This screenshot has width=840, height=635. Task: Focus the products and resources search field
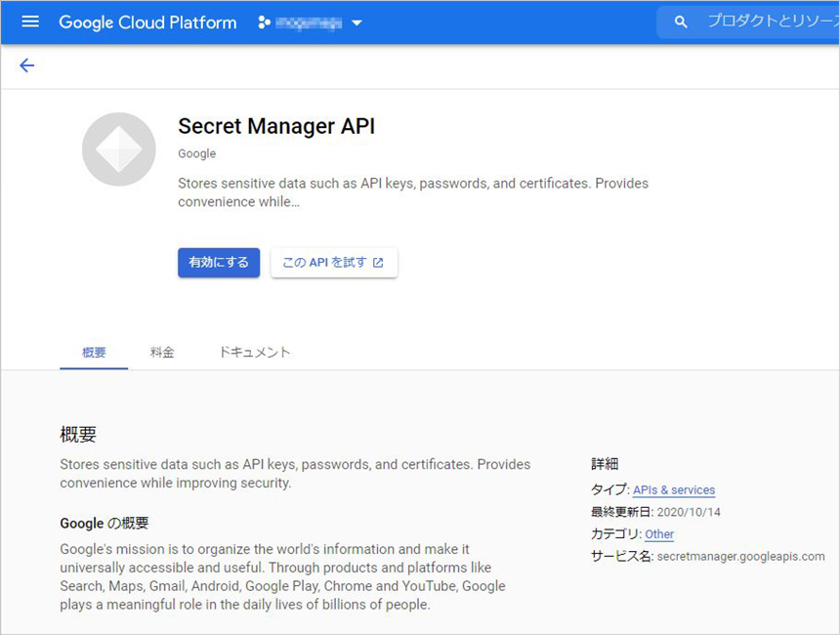(x=750, y=21)
